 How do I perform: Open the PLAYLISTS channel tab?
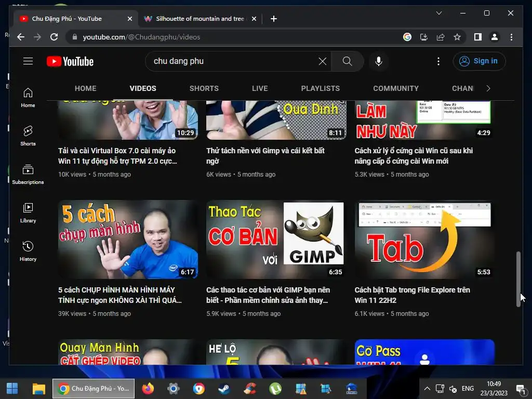(x=320, y=88)
